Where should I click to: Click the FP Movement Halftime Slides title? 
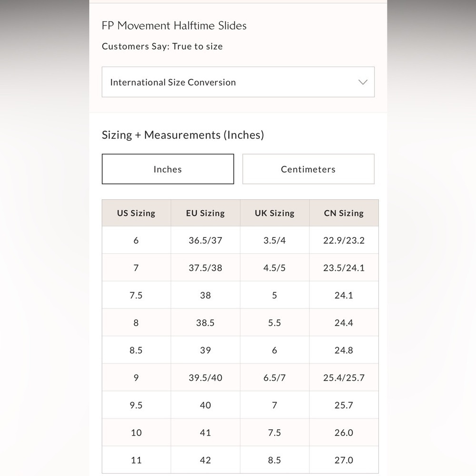(x=174, y=26)
